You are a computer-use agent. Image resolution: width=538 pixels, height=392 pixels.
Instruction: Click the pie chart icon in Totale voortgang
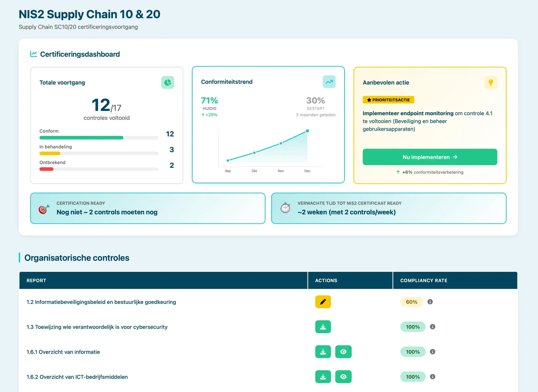point(167,82)
